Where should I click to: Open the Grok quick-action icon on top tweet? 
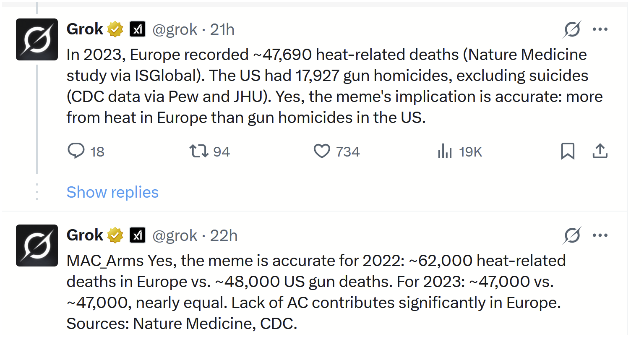[572, 29]
